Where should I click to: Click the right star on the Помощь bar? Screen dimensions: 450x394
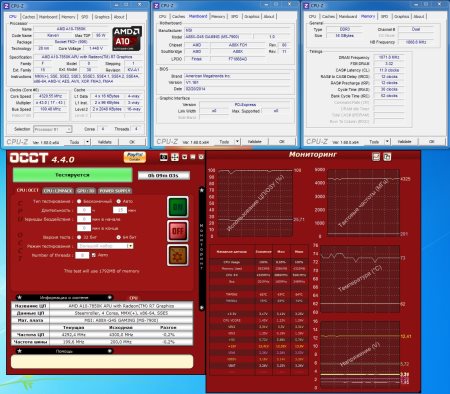tap(109, 351)
